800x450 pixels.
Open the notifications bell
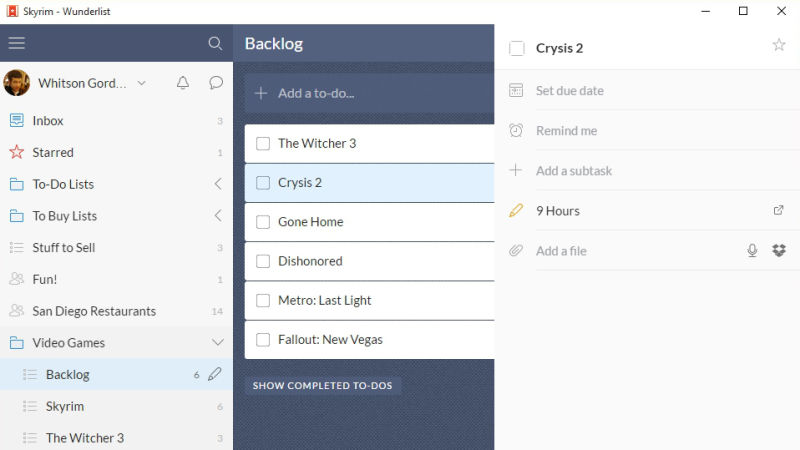coord(183,83)
